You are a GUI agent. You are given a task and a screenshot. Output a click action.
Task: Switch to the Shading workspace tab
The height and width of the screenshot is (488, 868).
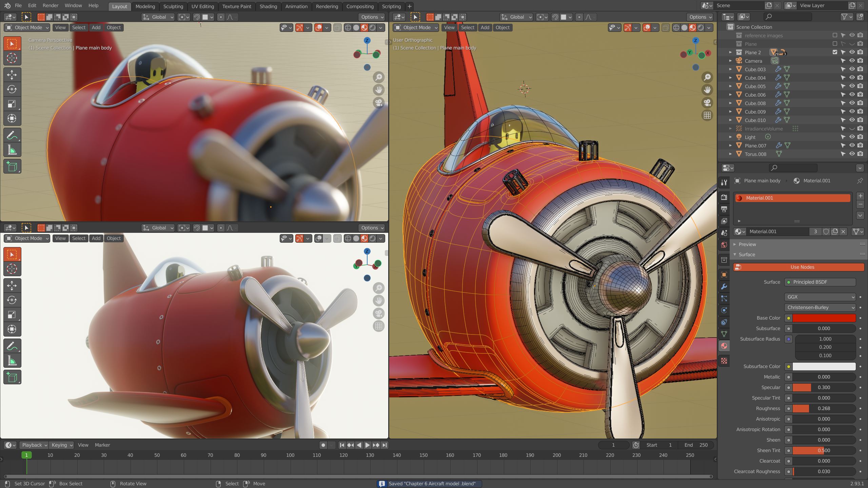pyautogui.click(x=268, y=6)
